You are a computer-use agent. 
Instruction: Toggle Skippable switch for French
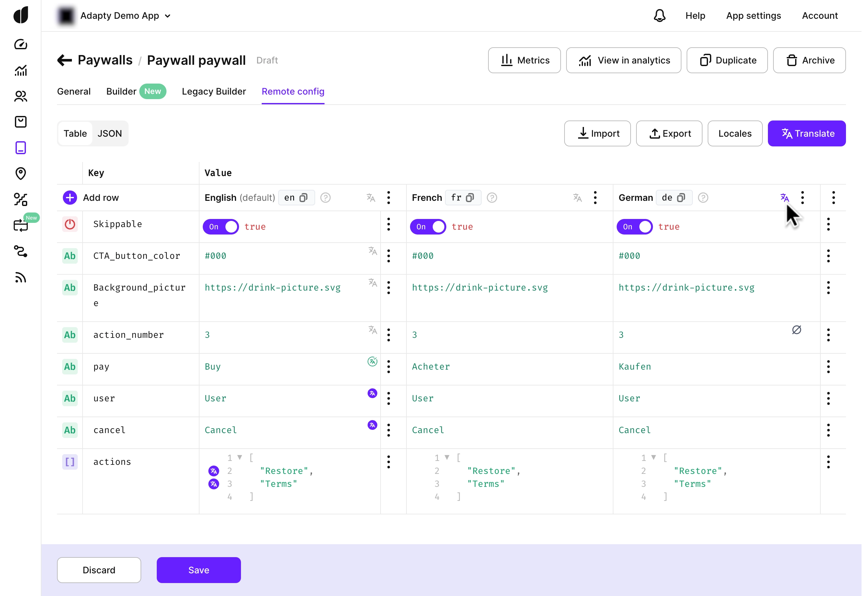428,227
